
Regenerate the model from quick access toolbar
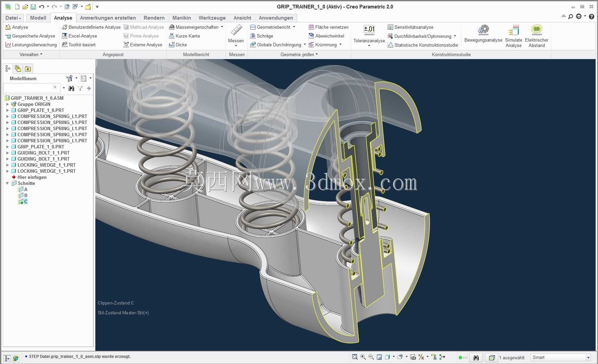click(67, 7)
